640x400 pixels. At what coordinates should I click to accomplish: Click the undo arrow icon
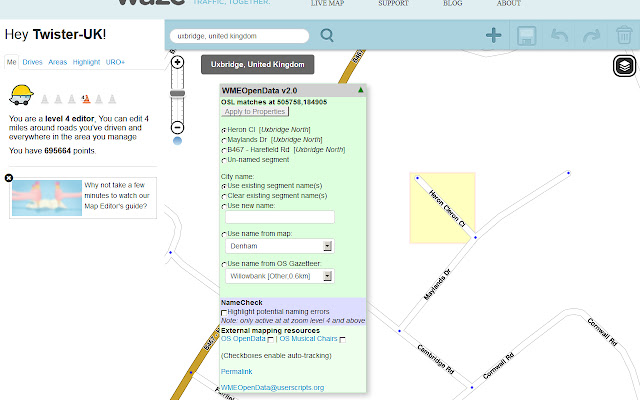560,36
